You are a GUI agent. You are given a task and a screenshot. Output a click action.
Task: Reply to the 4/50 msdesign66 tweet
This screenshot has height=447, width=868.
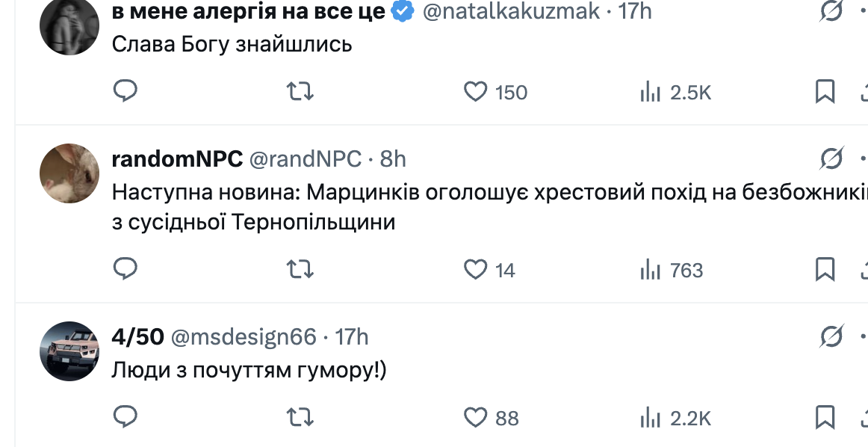pos(125,417)
